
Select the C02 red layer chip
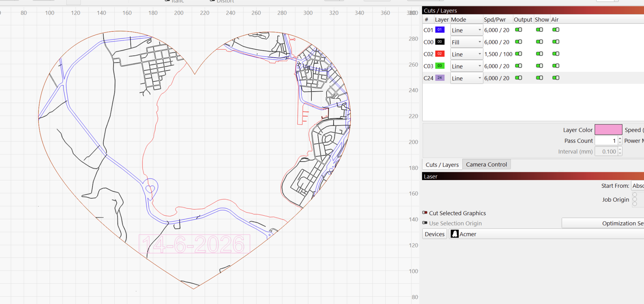coord(440,54)
